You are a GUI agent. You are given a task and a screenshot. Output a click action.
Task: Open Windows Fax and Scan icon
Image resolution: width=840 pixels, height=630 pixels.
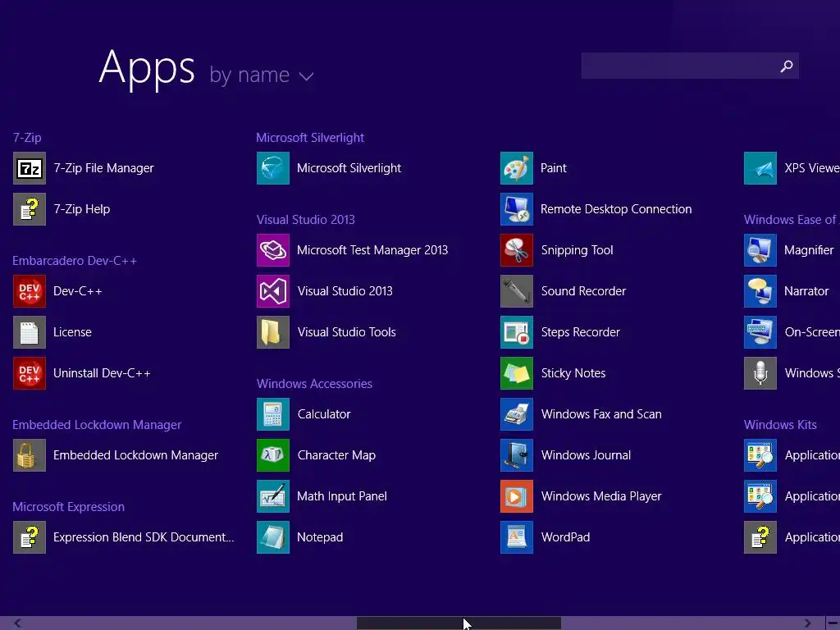tap(517, 414)
